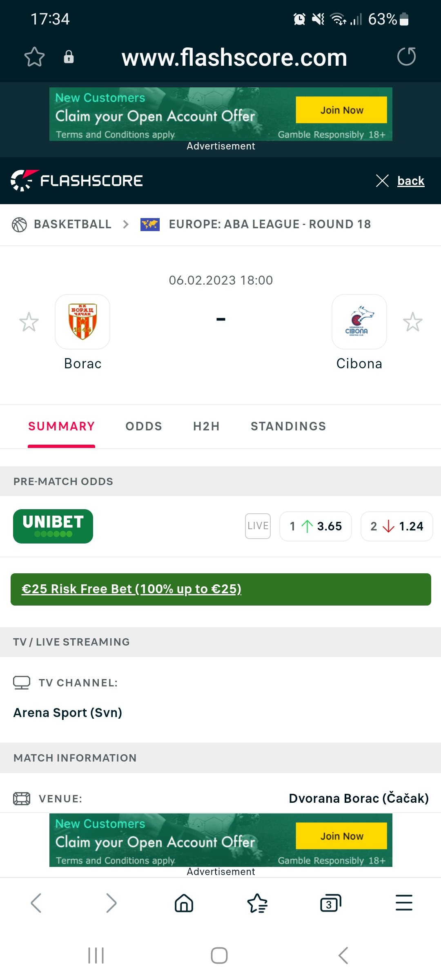Select away win odds 1.24
The image size is (441, 980).
[396, 526]
